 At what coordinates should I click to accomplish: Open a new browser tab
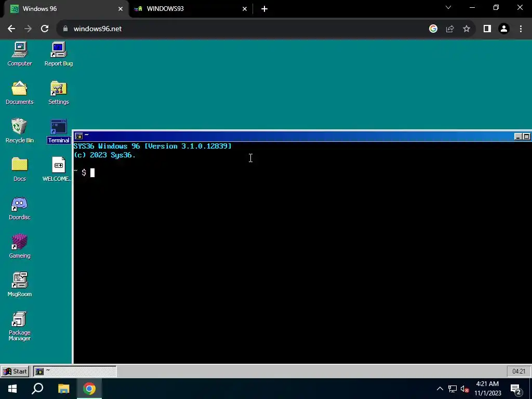(264, 9)
